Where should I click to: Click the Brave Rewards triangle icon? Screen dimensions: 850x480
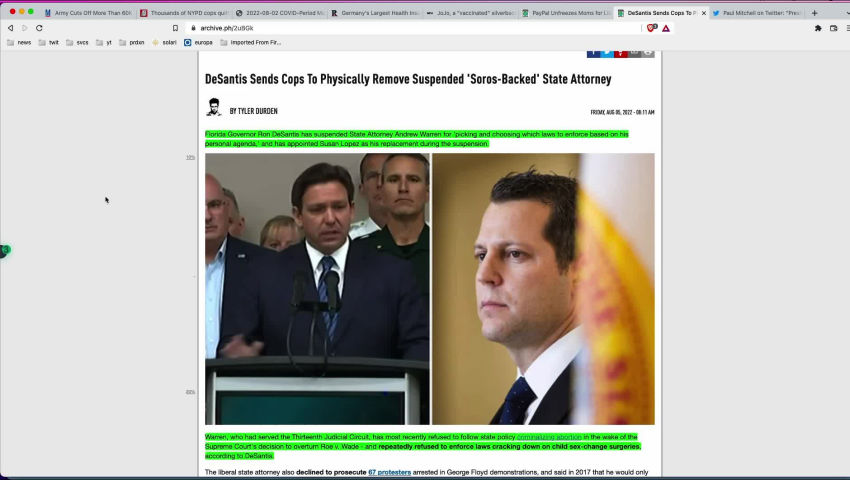(666, 28)
